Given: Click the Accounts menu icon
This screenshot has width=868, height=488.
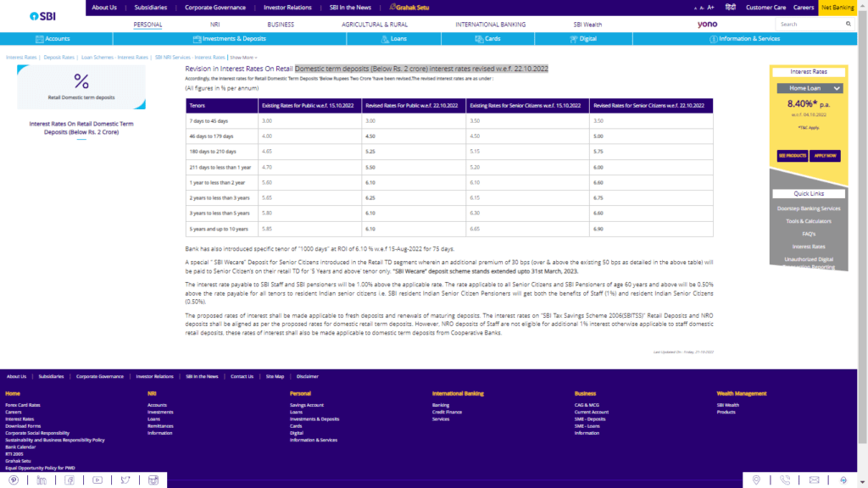Looking at the screenshot, I should point(39,39).
